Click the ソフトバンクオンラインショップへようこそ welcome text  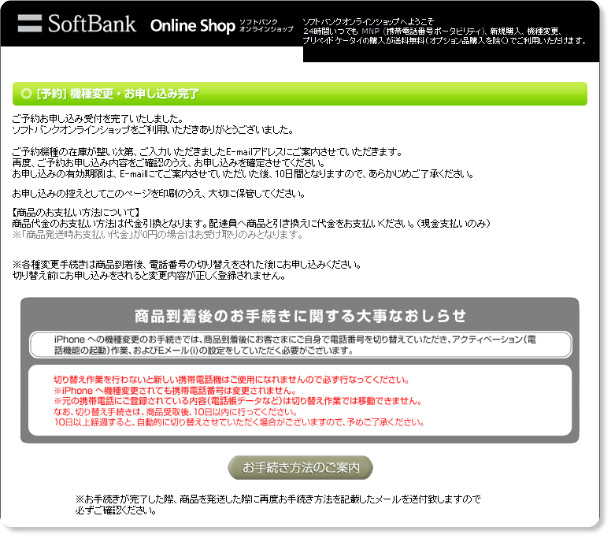pos(368,21)
